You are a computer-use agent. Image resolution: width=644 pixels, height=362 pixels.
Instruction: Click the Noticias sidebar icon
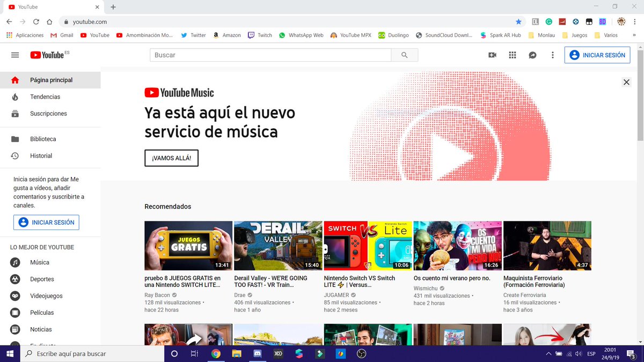15,329
